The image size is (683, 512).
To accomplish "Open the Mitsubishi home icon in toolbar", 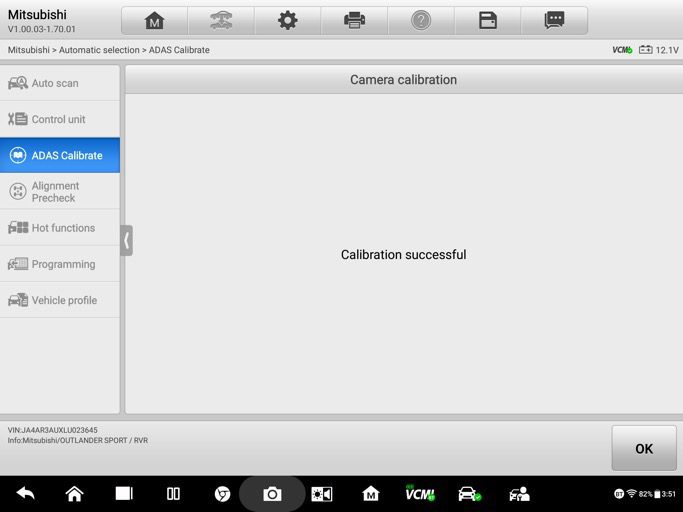I will point(154,21).
